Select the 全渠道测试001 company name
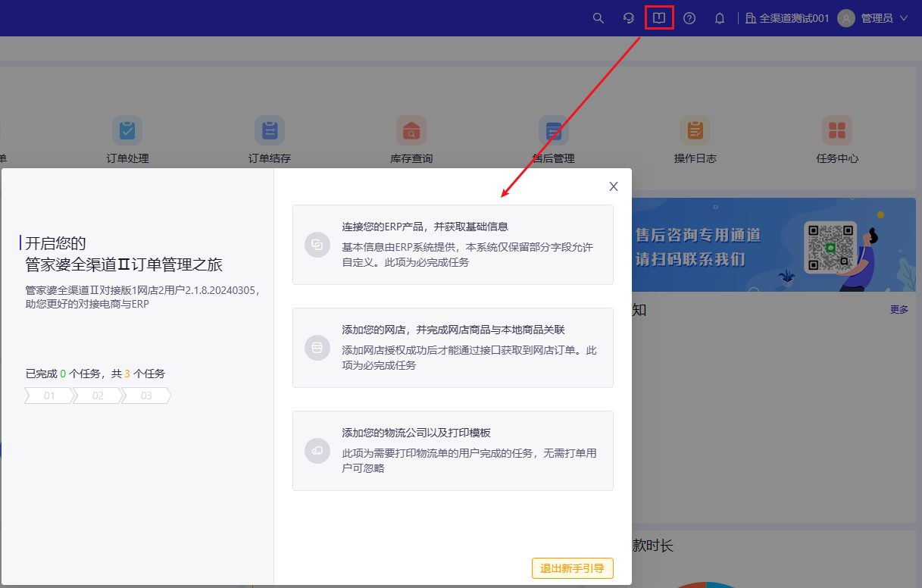922x588 pixels. pos(794,18)
